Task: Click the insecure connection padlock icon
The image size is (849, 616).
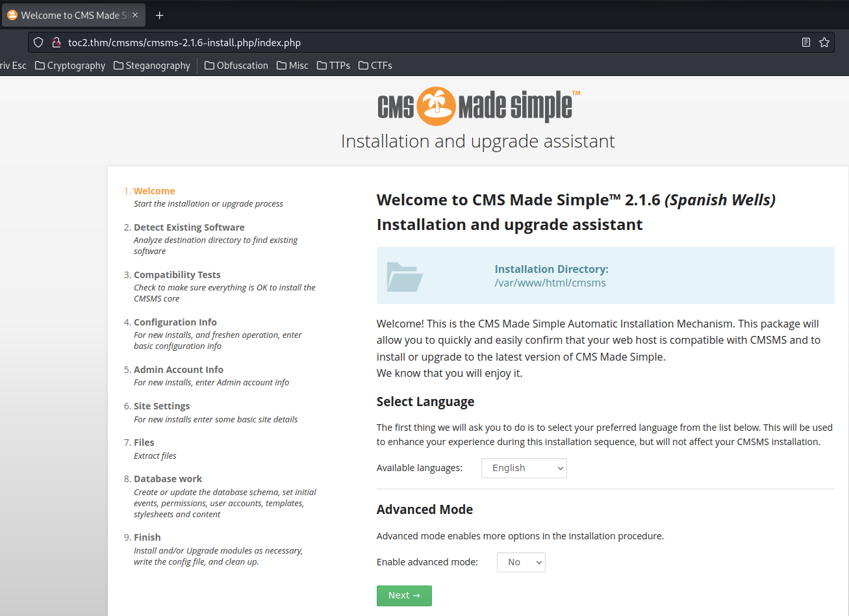Action: point(56,43)
